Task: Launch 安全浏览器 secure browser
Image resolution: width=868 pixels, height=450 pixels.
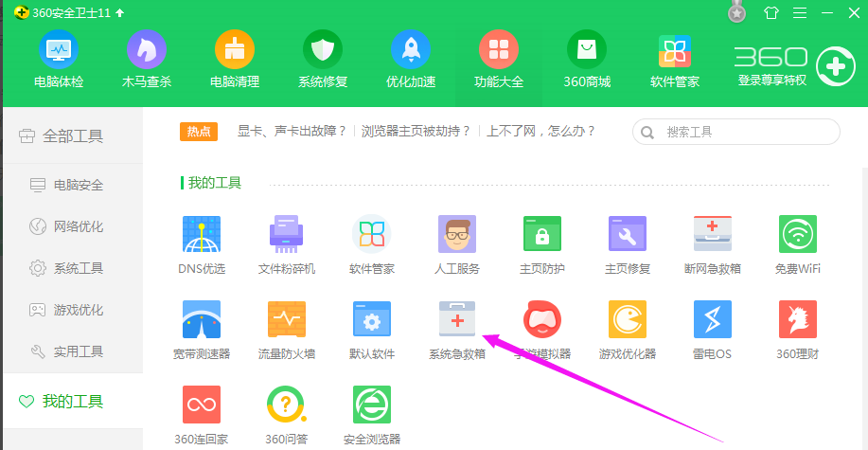Action: pyautogui.click(x=372, y=416)
